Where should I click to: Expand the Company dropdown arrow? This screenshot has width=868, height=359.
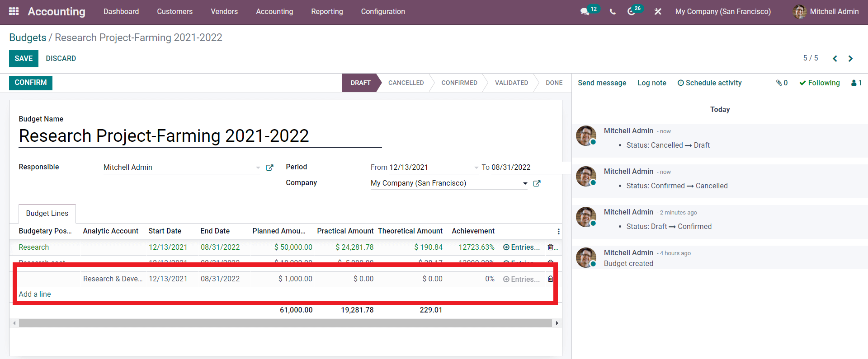(525, 183)
